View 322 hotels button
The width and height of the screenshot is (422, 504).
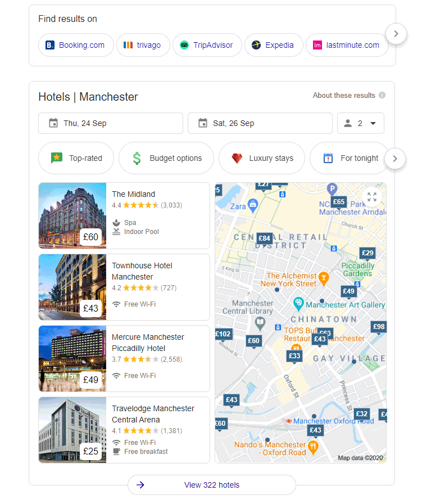(212, 485)
